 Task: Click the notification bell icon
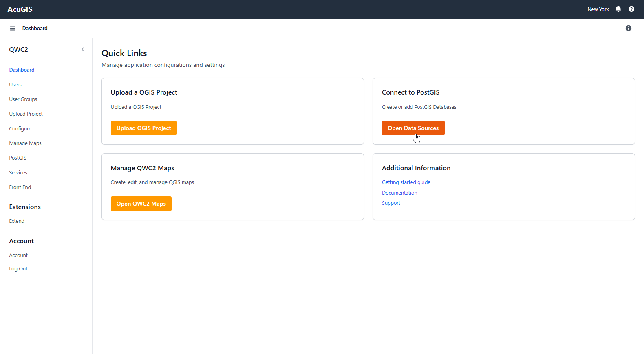[618, 9]
